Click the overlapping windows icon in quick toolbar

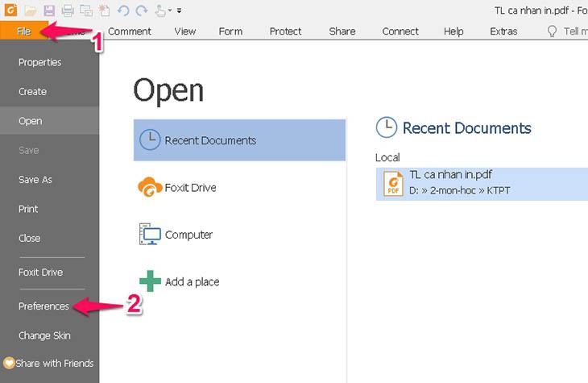pos(86,10)
